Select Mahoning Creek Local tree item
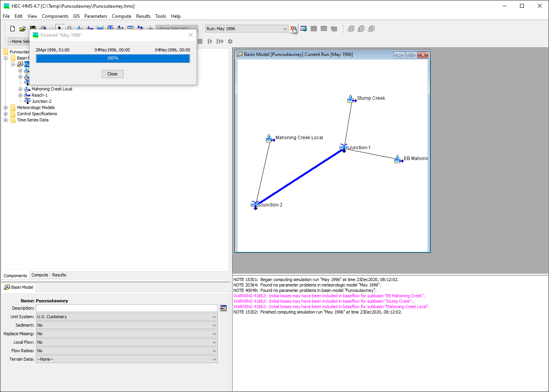 pos(52,89)
